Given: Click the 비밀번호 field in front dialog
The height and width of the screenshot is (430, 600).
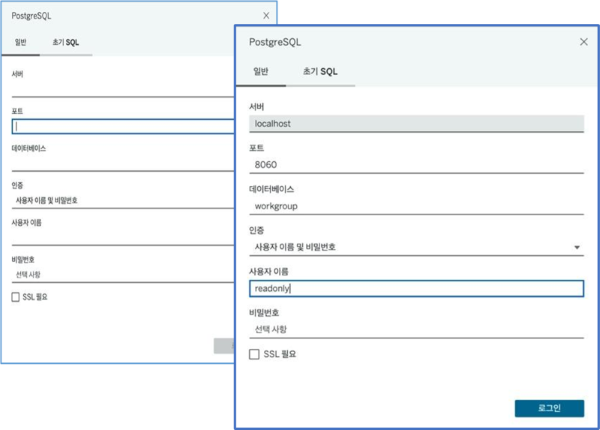Looking at the screenshot, I should [x=416, y=329].
